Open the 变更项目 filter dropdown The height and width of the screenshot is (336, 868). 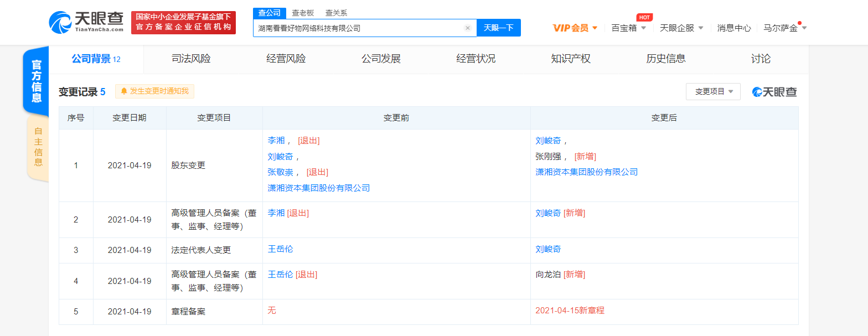(x=712, y=92)
